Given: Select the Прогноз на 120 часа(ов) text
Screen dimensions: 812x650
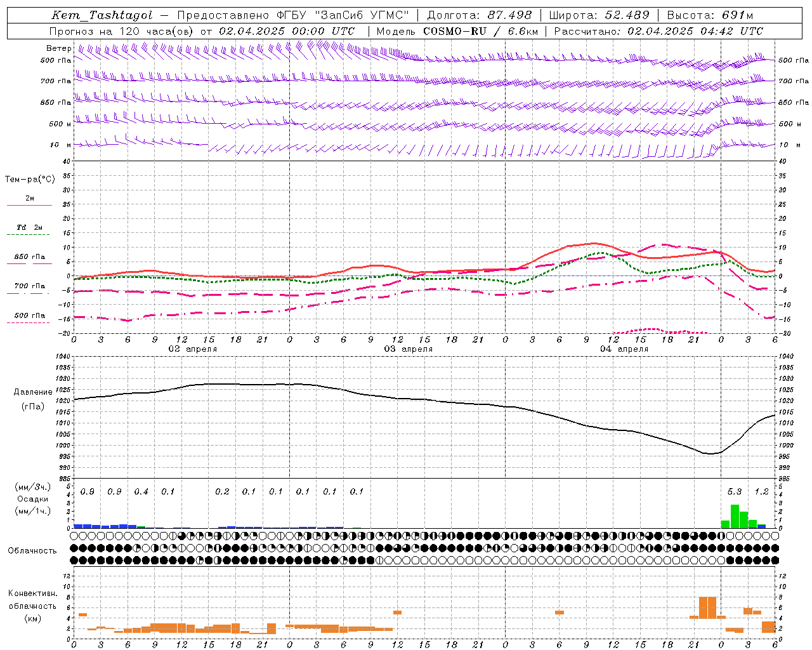Looking at the screenshot, I should coord(122,31).
